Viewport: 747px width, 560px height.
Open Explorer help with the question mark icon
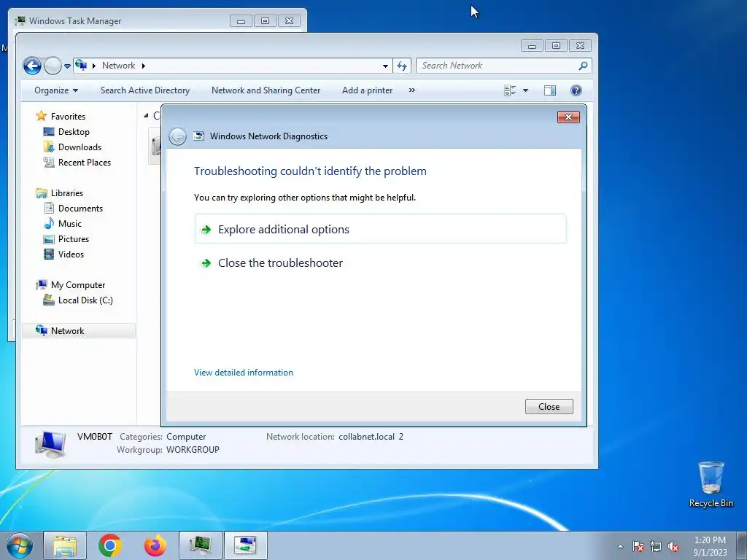click(576, 90)
